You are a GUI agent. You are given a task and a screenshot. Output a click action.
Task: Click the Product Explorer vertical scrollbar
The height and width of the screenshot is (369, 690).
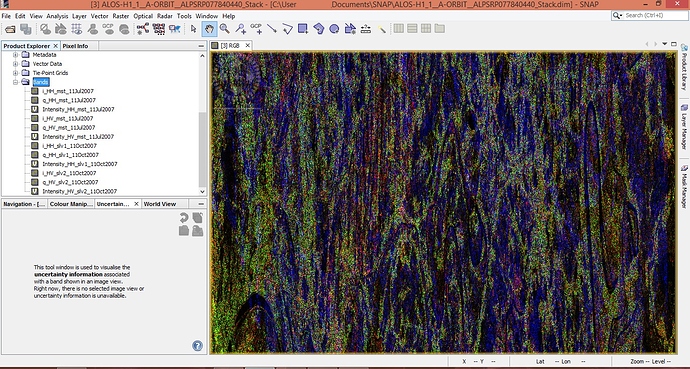[202, 124]
